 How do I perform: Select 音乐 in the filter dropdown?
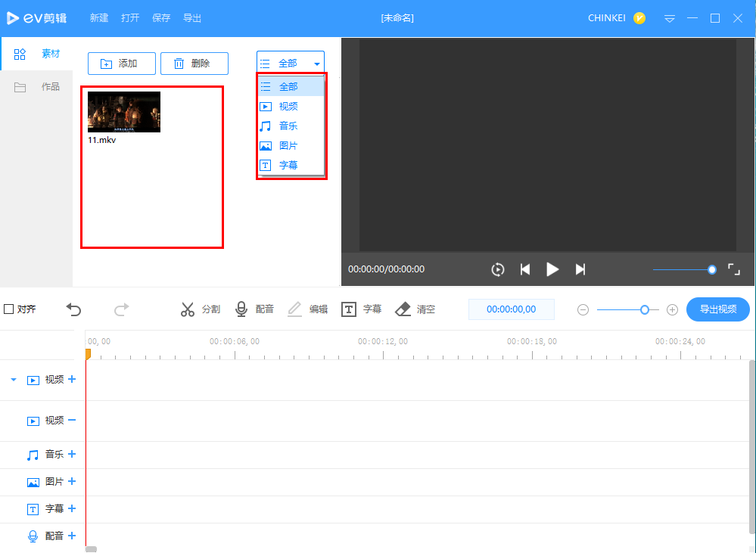coord(288,126)
